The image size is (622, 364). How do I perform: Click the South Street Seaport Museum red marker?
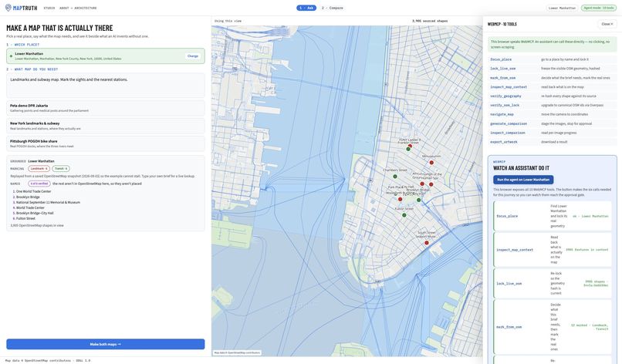tap(427, 243)
